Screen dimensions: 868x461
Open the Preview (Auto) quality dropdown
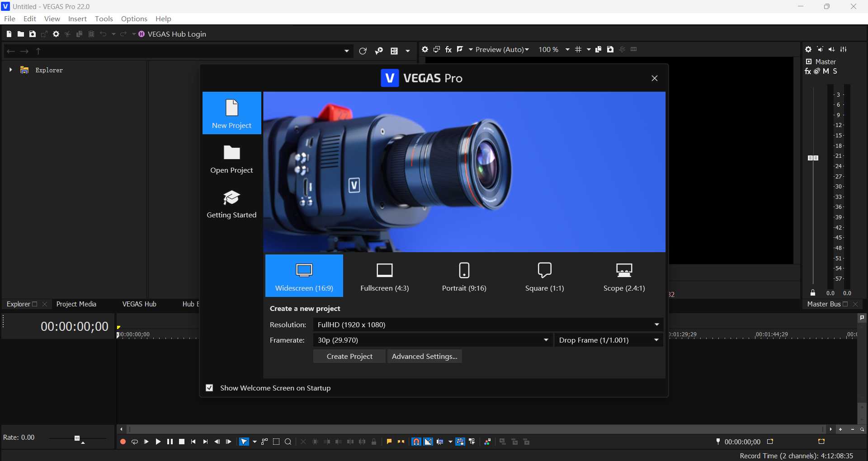(x=502, y=49)
